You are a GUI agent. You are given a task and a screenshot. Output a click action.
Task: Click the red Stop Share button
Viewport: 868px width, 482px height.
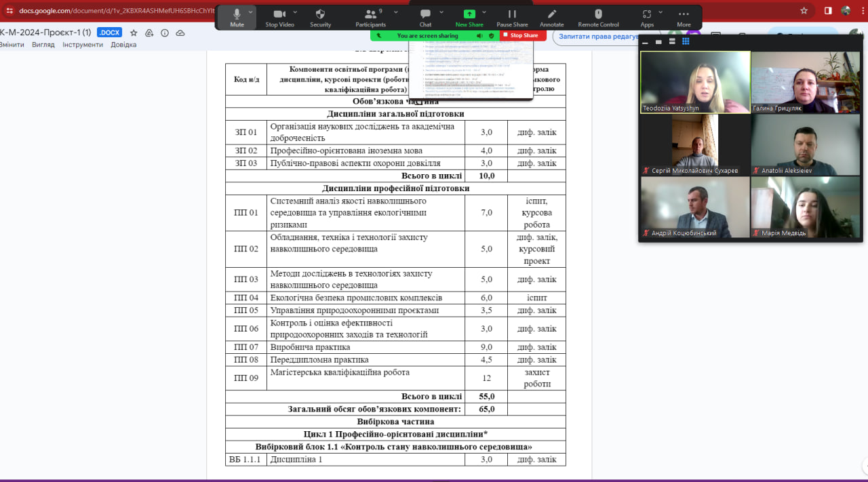[523, 35]
